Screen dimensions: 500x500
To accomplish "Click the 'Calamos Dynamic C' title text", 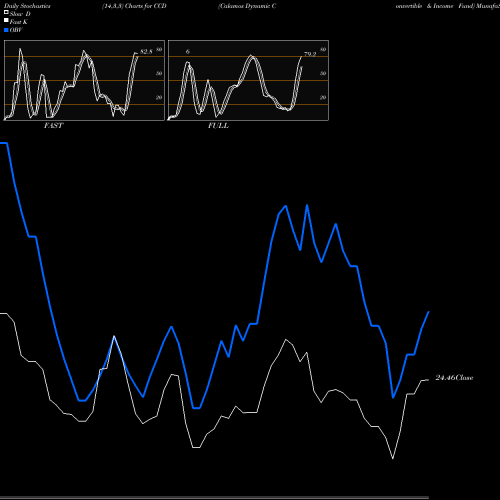I will [247, 6].
